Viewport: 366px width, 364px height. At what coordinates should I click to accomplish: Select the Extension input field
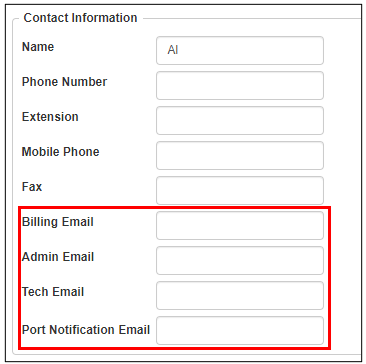tap(240, 120)
